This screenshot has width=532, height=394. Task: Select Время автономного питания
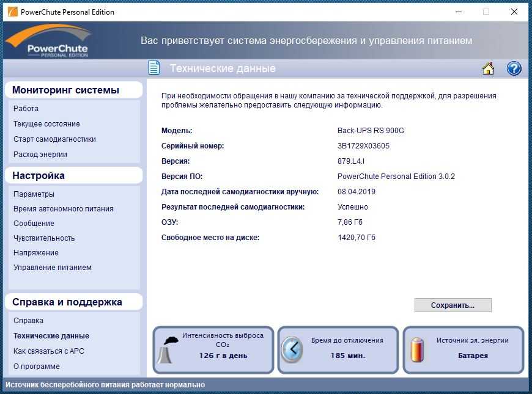(63, 209)
